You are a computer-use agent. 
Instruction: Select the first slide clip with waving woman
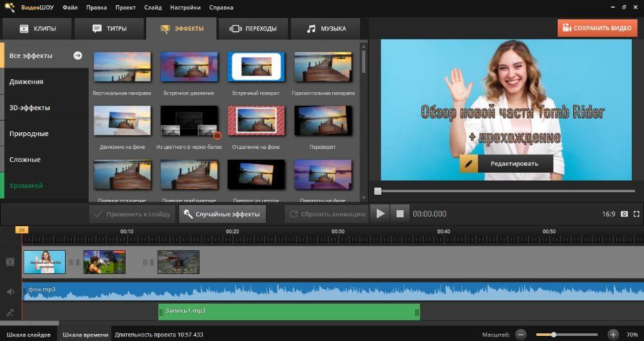[44, 262]
